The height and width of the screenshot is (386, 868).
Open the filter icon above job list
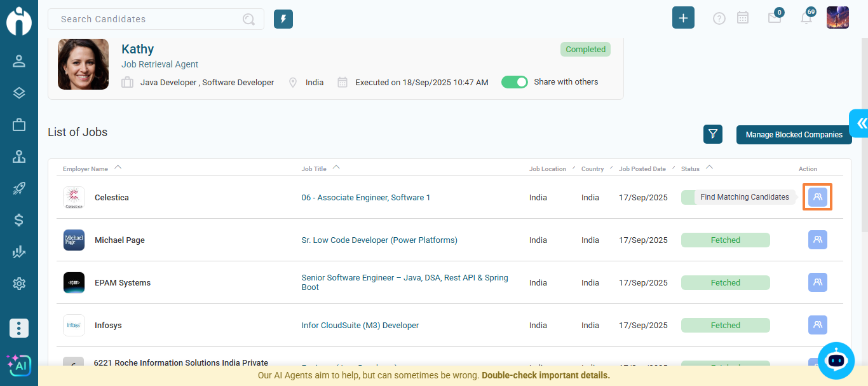(713, 134)
